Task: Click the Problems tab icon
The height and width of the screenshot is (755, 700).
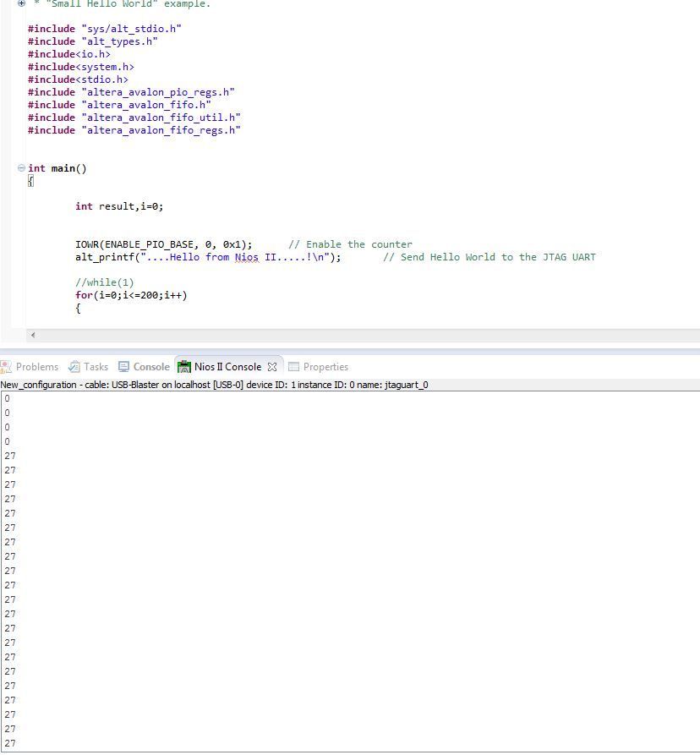Action: pos(6,367)
